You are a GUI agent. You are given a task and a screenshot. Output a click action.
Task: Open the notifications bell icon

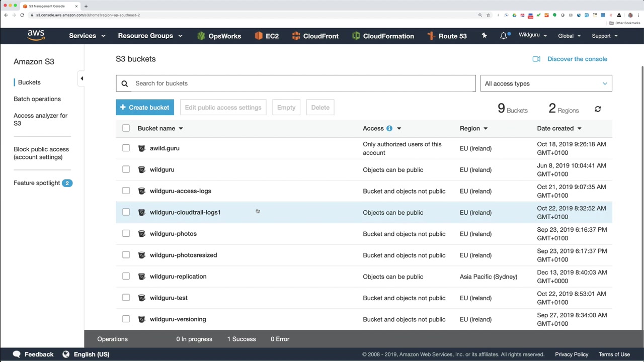coord(504,36)
